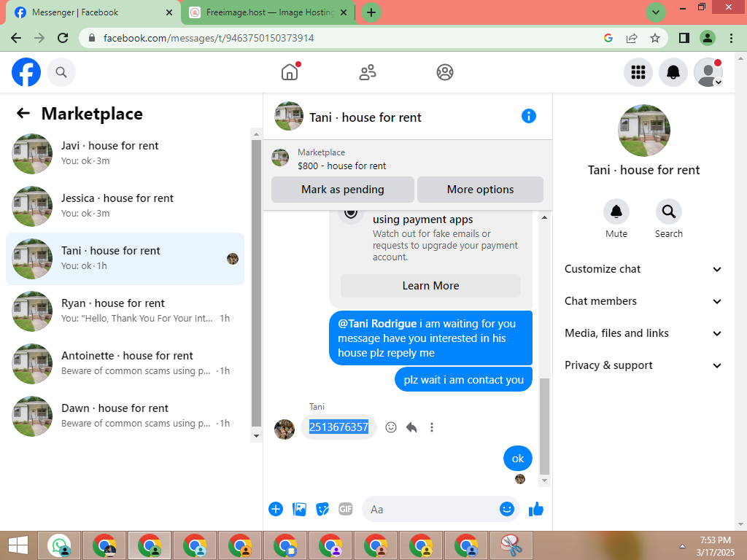Expand Media, files and links section

point(643,333)
